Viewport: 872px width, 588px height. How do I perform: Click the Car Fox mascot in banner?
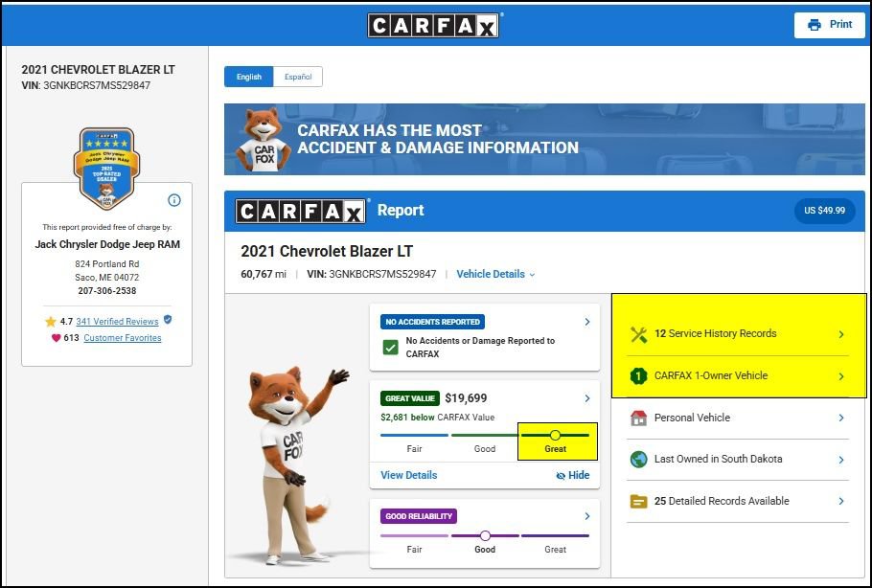tap(263, 139)
